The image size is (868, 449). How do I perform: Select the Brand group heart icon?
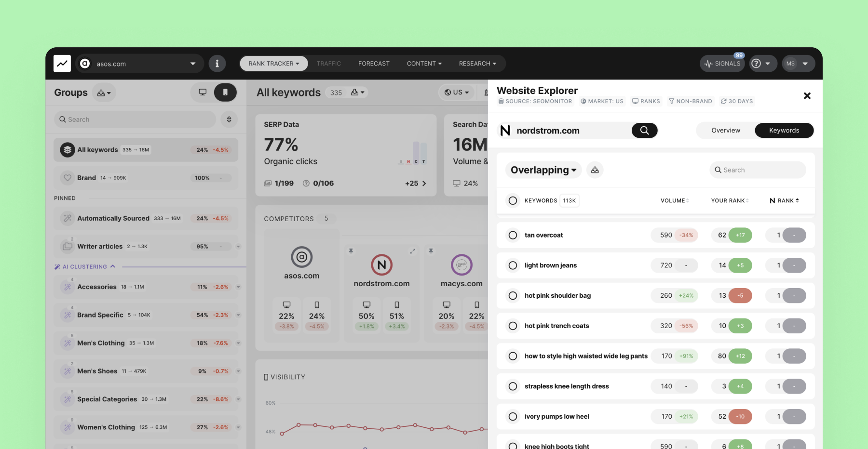coord(68,178)
